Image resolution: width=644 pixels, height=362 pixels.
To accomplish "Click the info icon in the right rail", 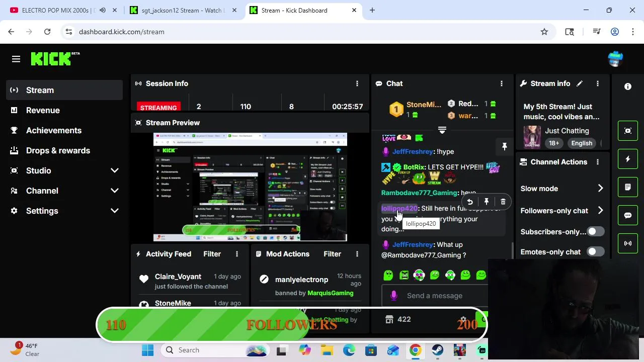I will tap(628, 86).
